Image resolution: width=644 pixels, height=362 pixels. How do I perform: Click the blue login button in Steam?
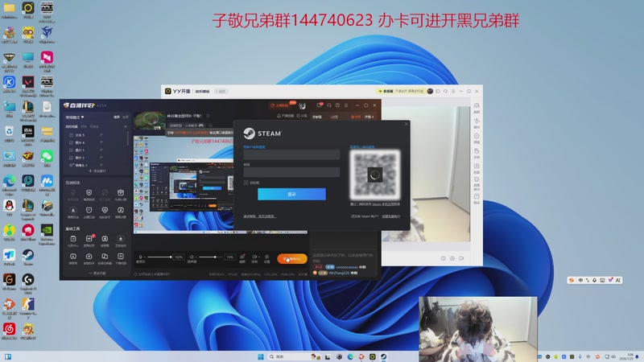(x=291, y=194)
